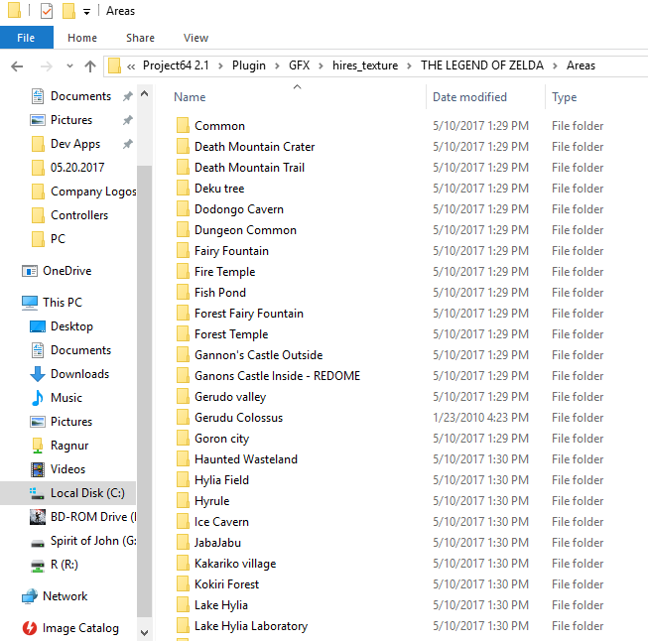Click hires_texture in the breadcrumb
648x644 pixels.
[365, 65]
